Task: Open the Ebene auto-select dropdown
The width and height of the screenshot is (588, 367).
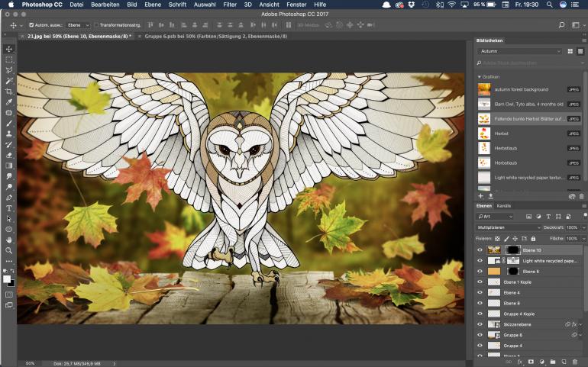Action: pos(78,25)
